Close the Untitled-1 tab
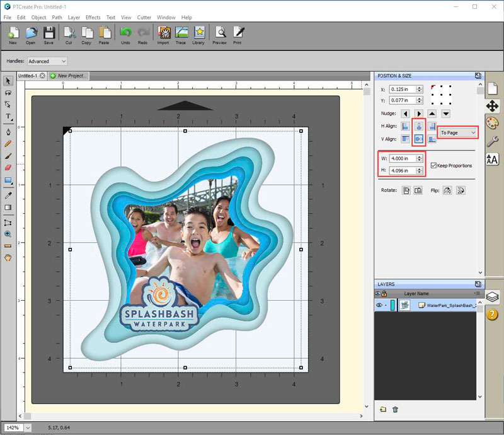The image size is (504, 435). click(42, 76)
